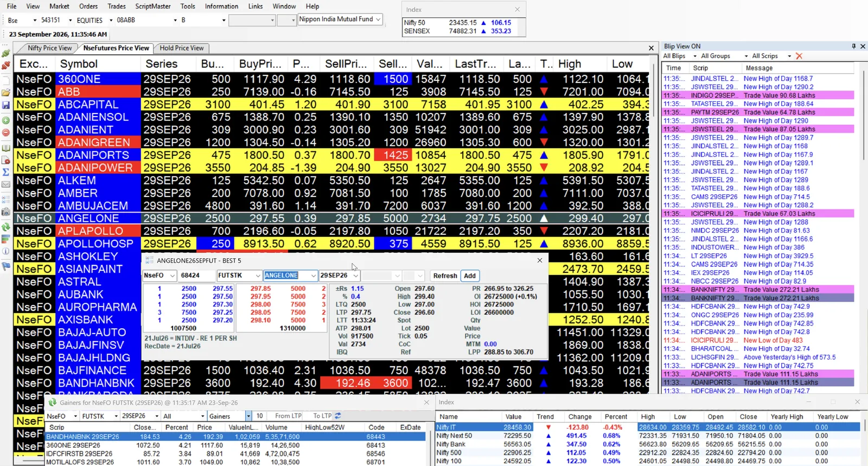The height and width of the screenshot is (466, 868).
Task: Expand the Bse exchange dropdown in top toolbar
Action: tap(35, 21)
